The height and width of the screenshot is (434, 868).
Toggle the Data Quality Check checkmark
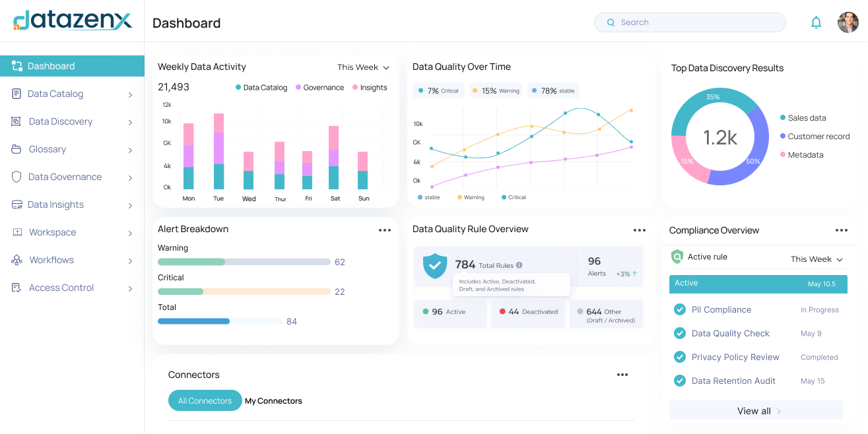click(679, 333)
